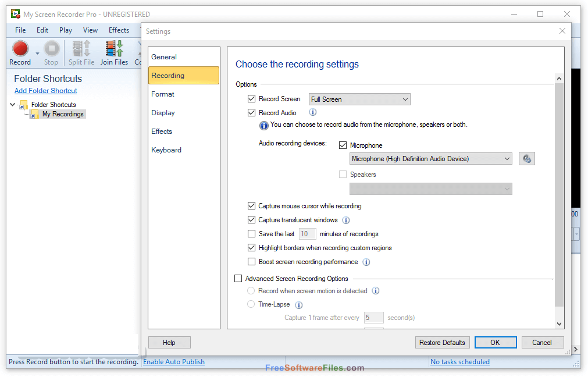
Task: Open the Effects menu in menu bar
Action: coord(119,30)
